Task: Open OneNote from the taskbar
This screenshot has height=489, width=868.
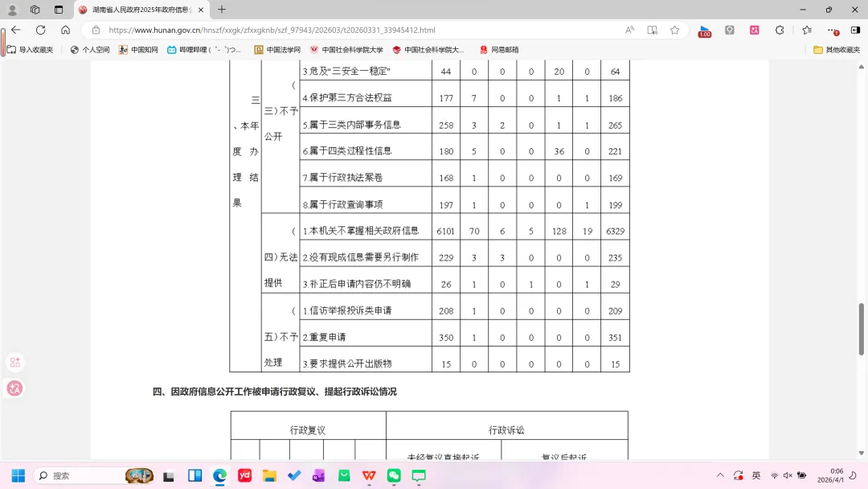Action: tap(319, 475)
